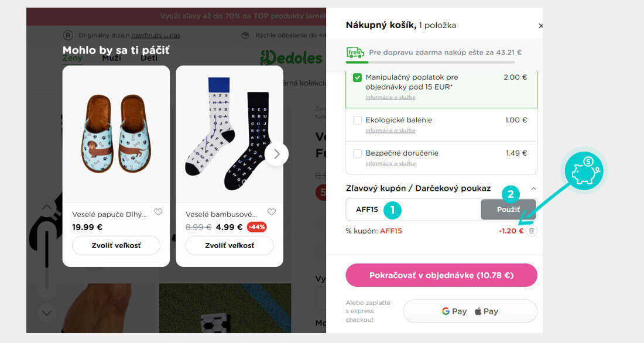The image size is (644, 343).
Task: Add slippers Veselé papuče to wishlist heart
Action: [x=158, y=212]
